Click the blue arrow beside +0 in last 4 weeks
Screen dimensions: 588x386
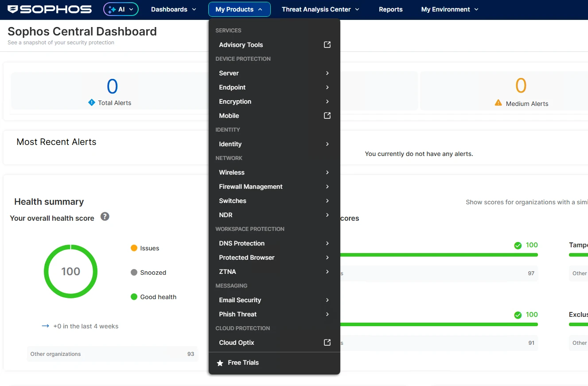45,326
